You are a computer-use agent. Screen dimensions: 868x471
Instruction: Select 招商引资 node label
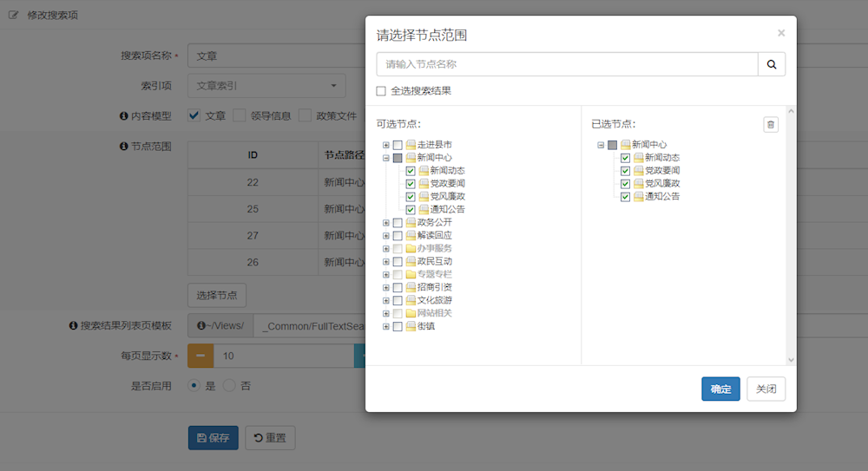435,287
